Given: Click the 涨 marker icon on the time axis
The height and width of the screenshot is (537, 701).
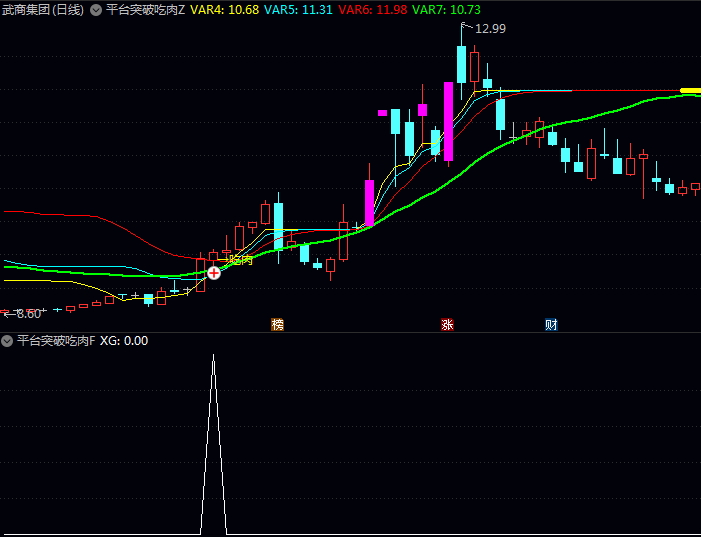Looking at the screenshot, I should [447, 324].
